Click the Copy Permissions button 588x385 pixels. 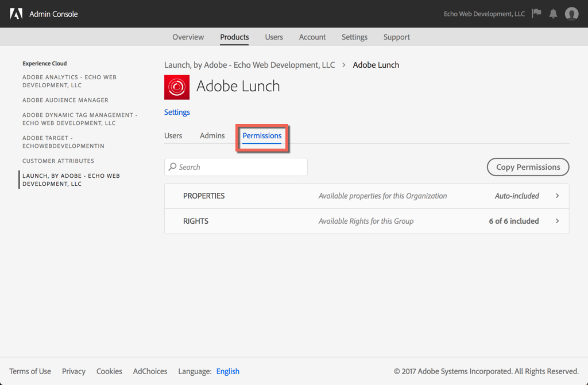(x=528, y=167)
